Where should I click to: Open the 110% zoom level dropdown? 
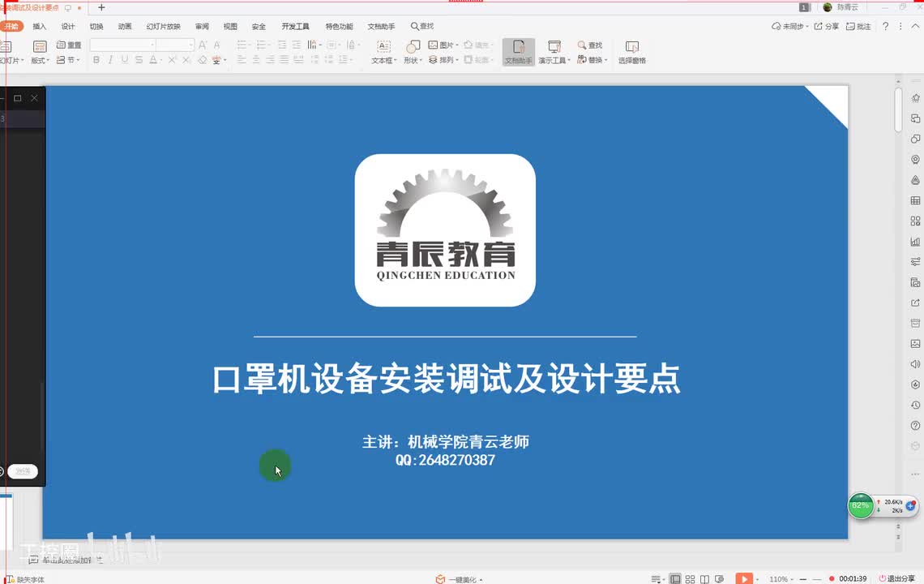781,579
